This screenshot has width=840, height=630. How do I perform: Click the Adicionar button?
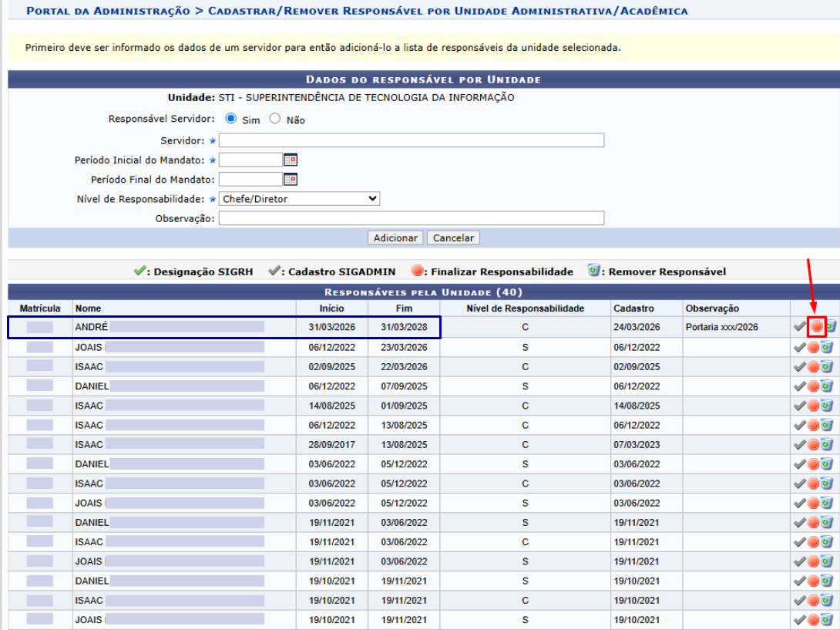pyautogui.click(x=395, y=238)
